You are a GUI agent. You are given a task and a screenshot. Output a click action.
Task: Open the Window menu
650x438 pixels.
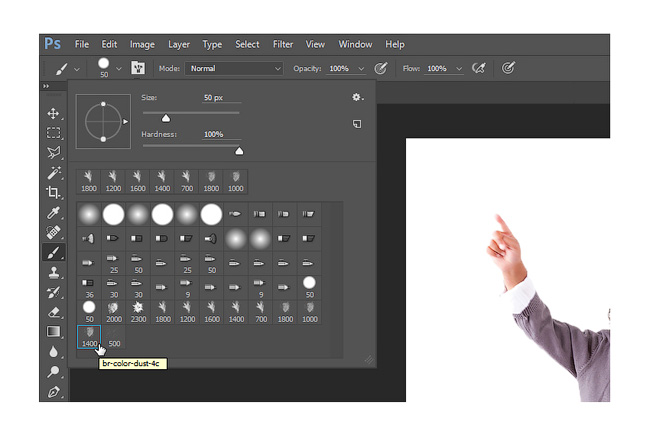point(355,44)
